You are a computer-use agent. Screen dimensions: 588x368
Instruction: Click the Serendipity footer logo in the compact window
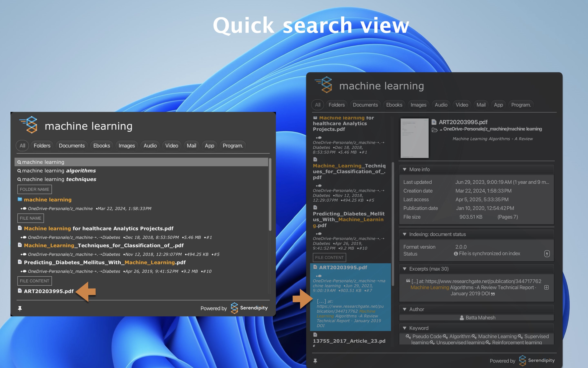[x=234, y=308]
